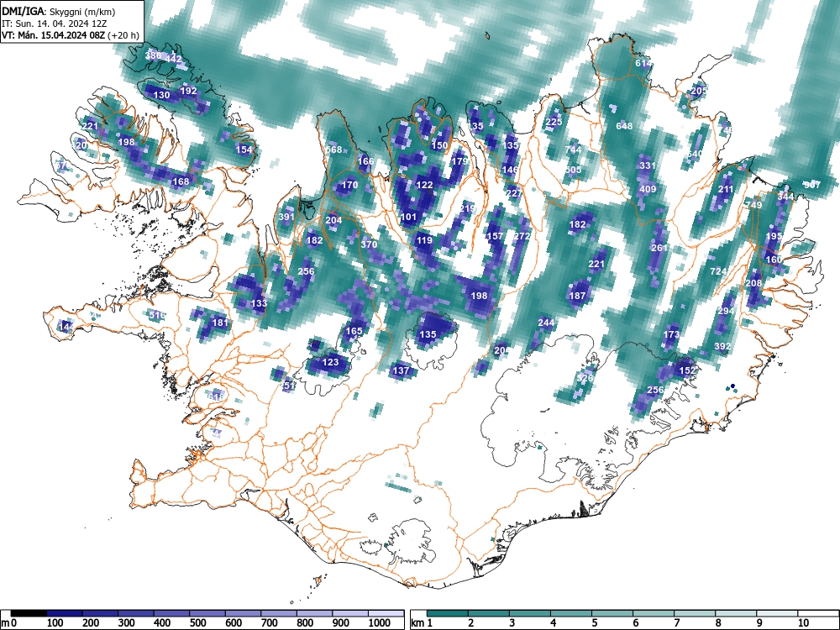Screen dimensions: 840x630
Task: Click the '500' tick label on meter legend
Action: [x=197, y=623]
